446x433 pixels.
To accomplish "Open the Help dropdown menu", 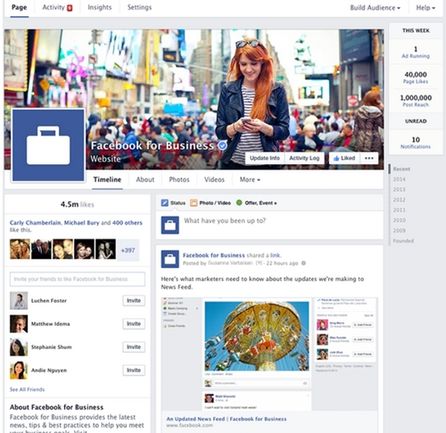I will (x=426, y=8).
